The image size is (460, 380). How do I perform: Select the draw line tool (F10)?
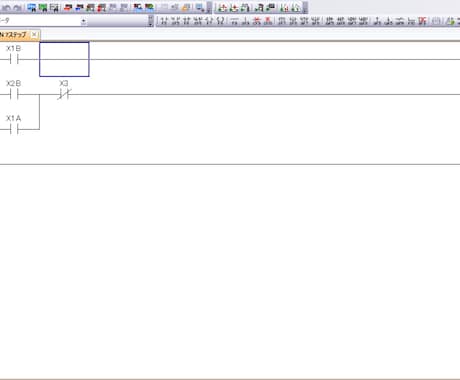click(x=412, y=21)
